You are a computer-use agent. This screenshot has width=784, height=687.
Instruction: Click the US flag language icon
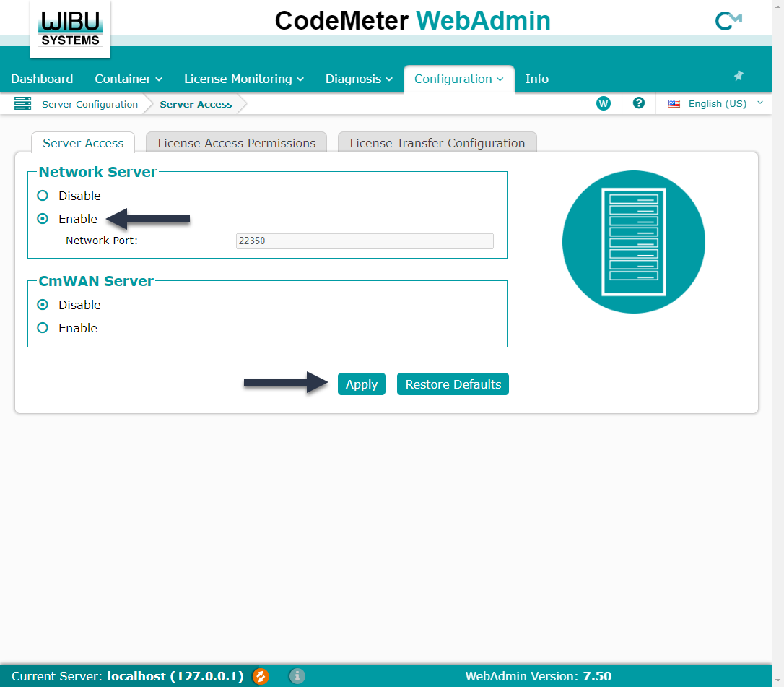click(x=674, y=103)
